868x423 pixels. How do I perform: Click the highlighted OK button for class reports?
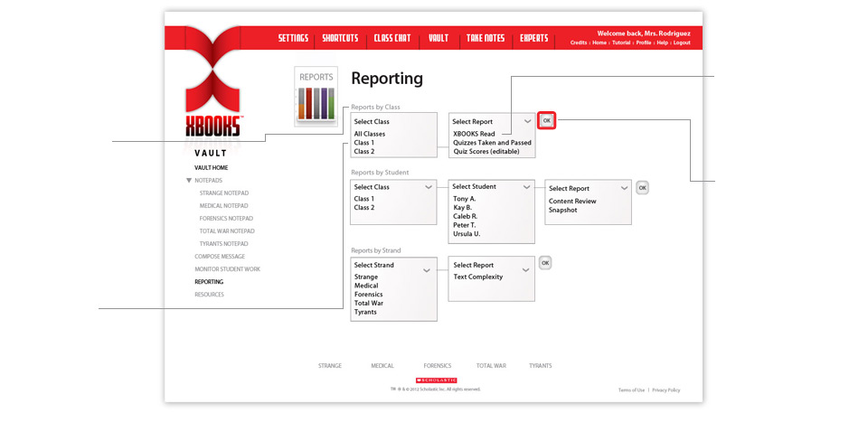click(x=546, y=120)
